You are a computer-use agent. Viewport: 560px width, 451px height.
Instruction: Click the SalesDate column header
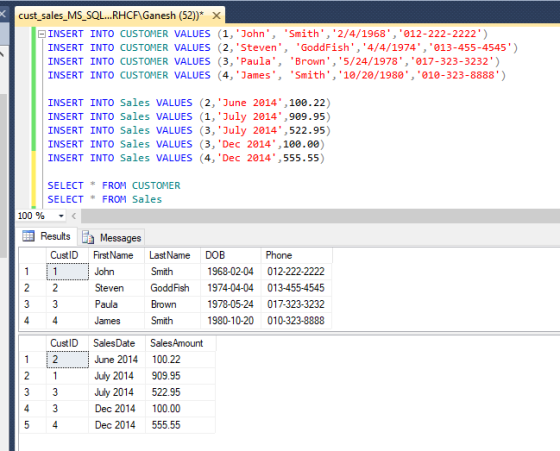click(117, 343)
